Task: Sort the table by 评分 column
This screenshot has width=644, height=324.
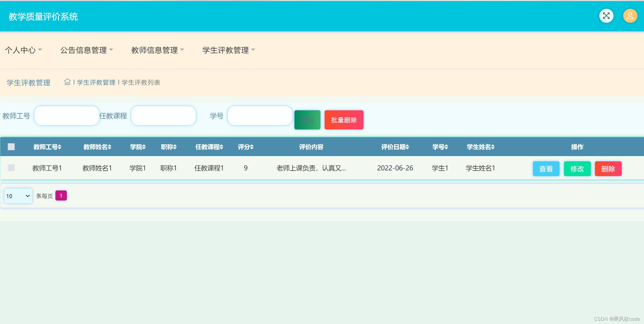Action: click(252, 147)
